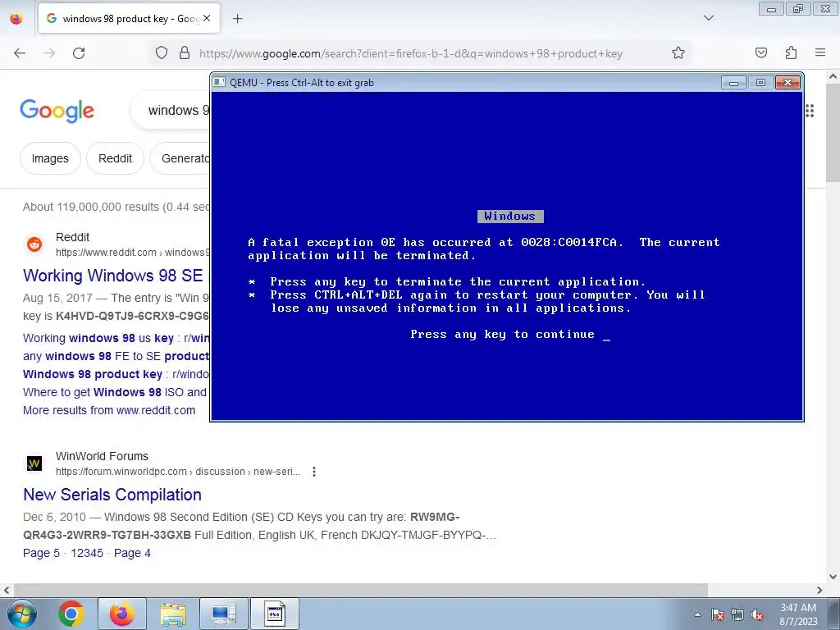Minimize the QEMU window
The width and height of the screenshot is (840, 630).
[733, 83]
